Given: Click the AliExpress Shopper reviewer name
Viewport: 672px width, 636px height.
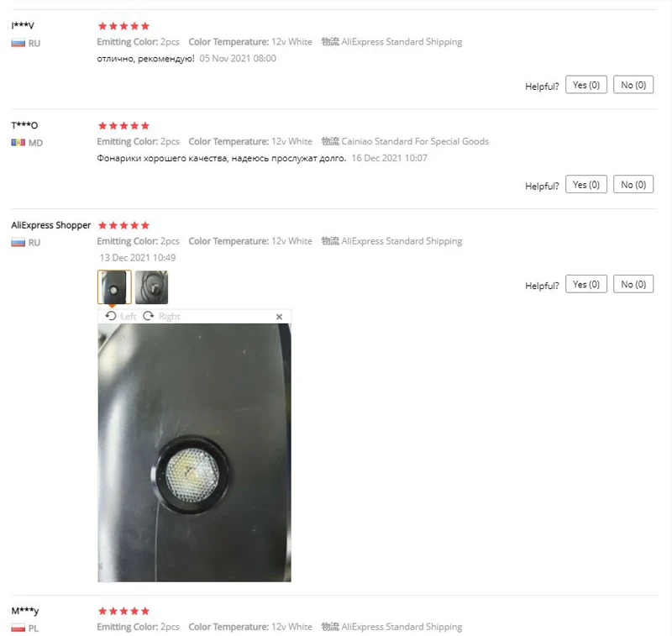Looking at the screenshot, I should point(51,225).
